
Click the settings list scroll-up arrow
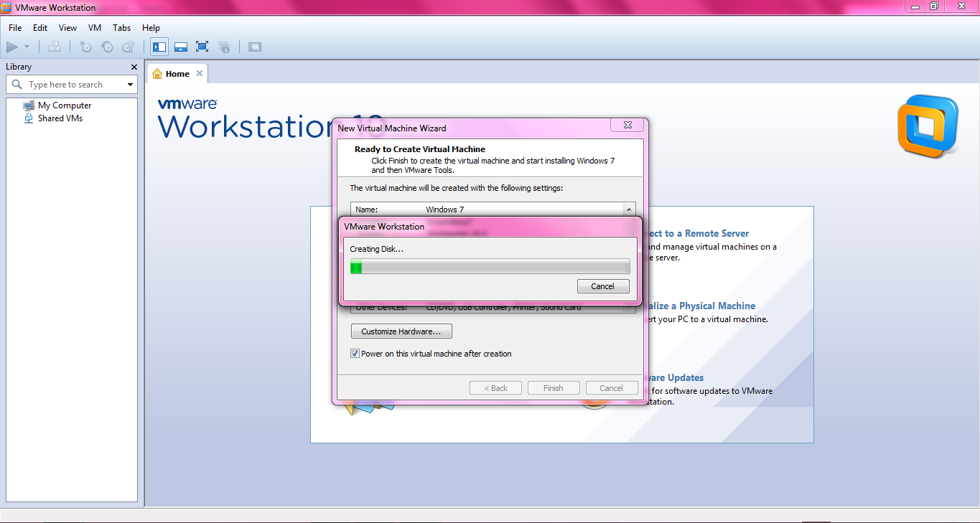click(630, 209)
